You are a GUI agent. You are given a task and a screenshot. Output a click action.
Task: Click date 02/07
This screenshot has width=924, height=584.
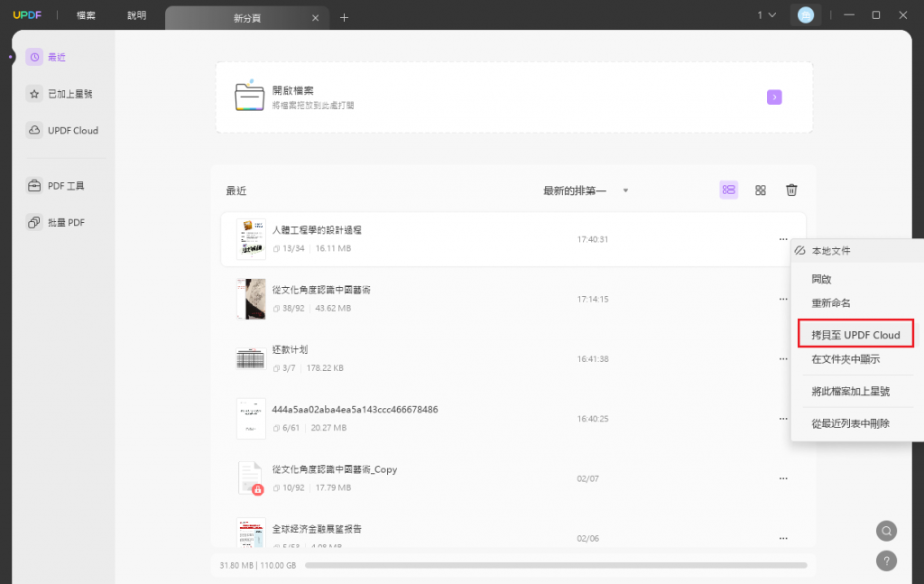(587, 478)
